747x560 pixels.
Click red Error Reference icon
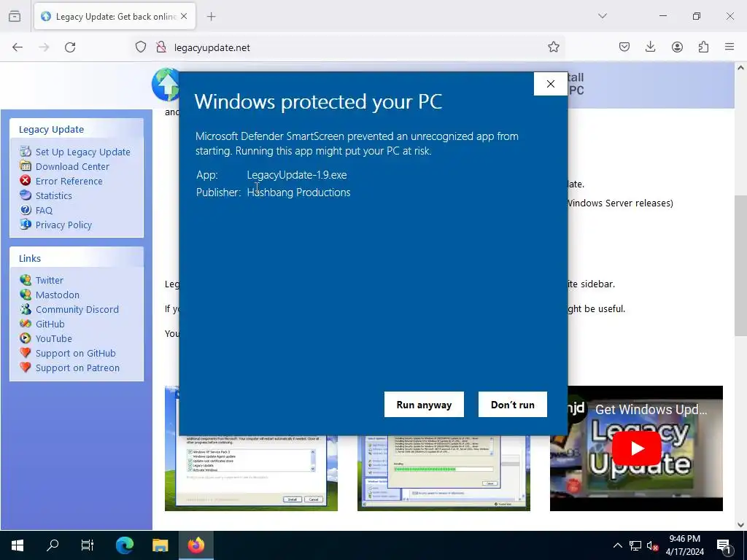[x=26, y=181]
